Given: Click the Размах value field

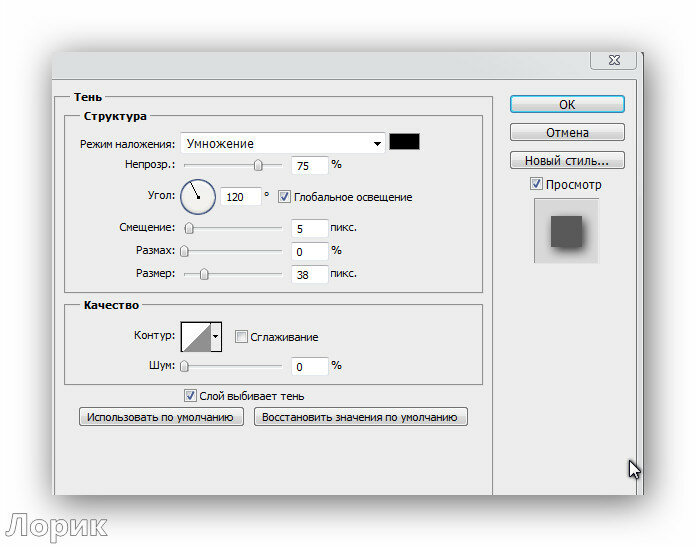Looking at the screenshot, I should (x=309, y=252).
